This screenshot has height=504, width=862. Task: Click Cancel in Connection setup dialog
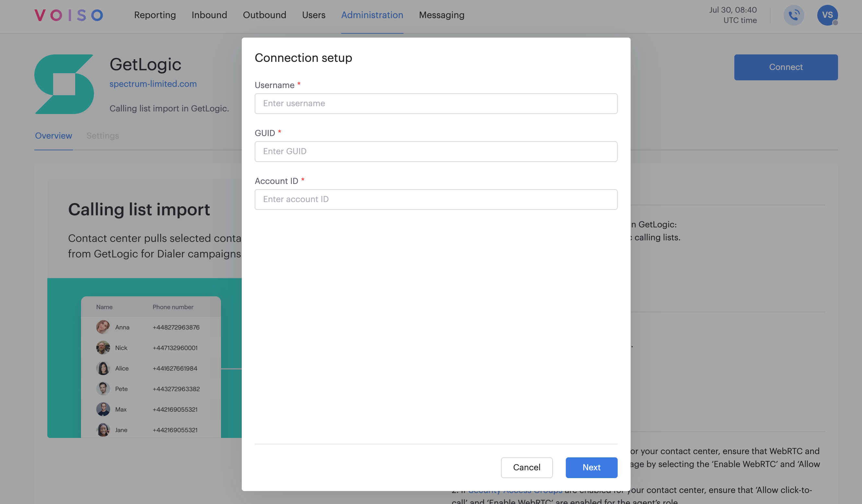(526, 467)
